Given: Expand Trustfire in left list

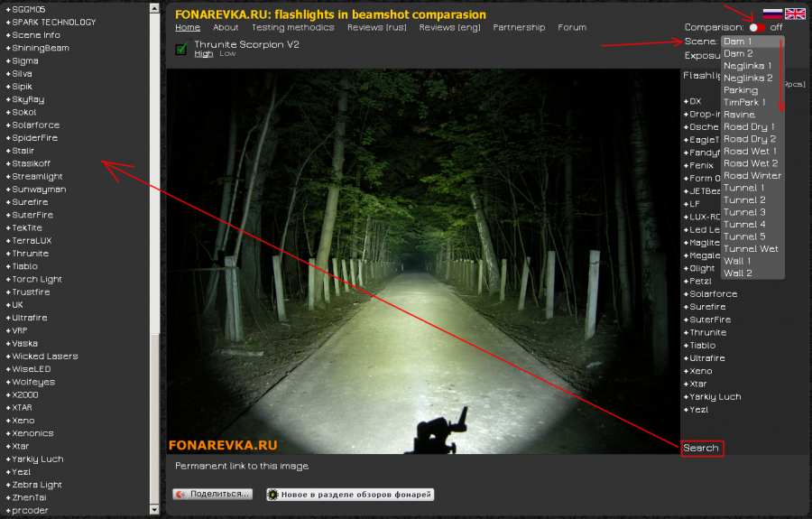Looking at the screenshot, I should tap(28, 292).
